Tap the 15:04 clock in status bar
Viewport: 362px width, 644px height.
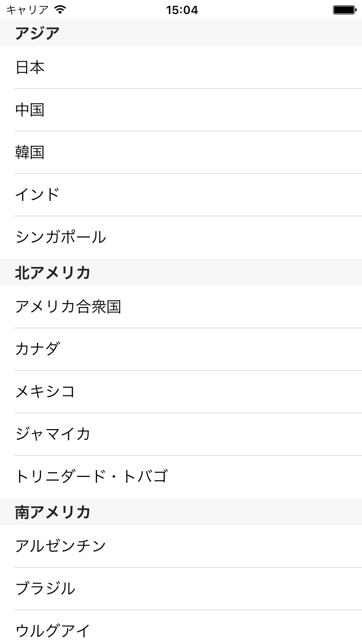(182, 10)
